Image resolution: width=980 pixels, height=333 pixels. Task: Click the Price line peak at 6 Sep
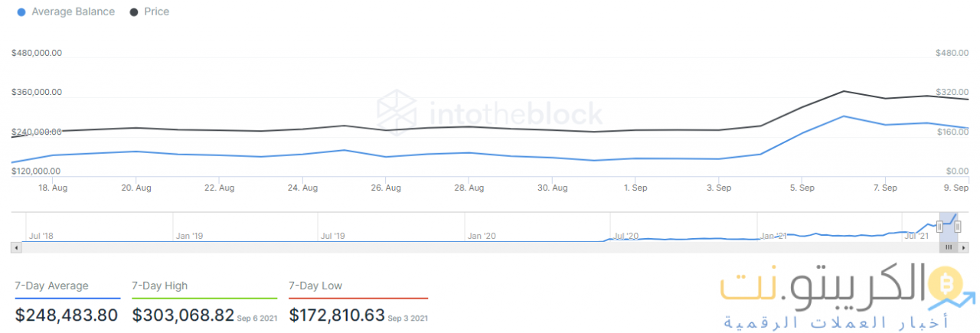(844, 91)
